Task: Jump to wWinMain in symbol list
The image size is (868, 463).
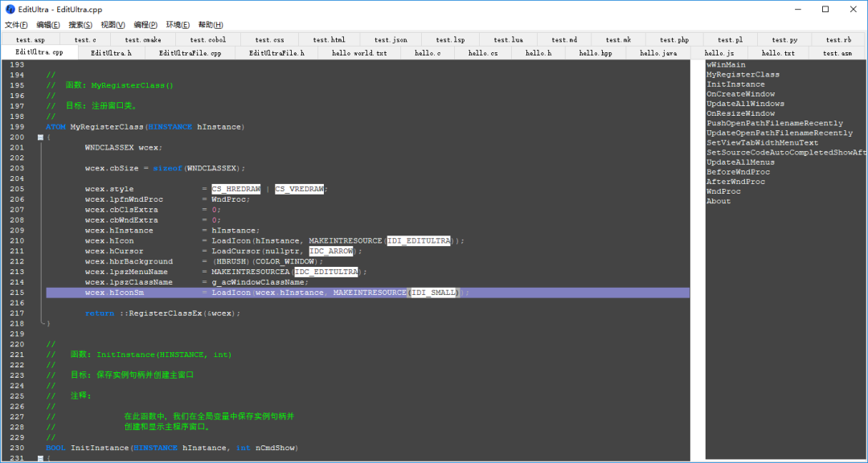Action: click(x=726, y=65)
